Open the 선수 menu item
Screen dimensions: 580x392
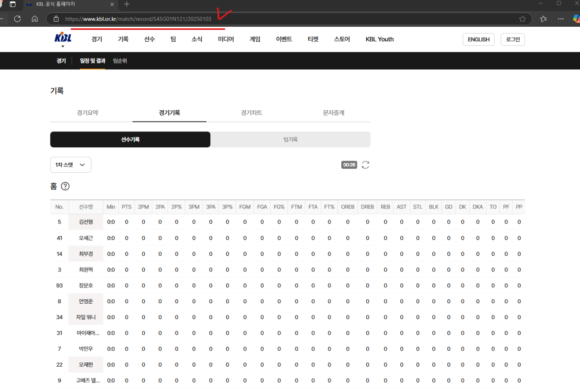150,39
